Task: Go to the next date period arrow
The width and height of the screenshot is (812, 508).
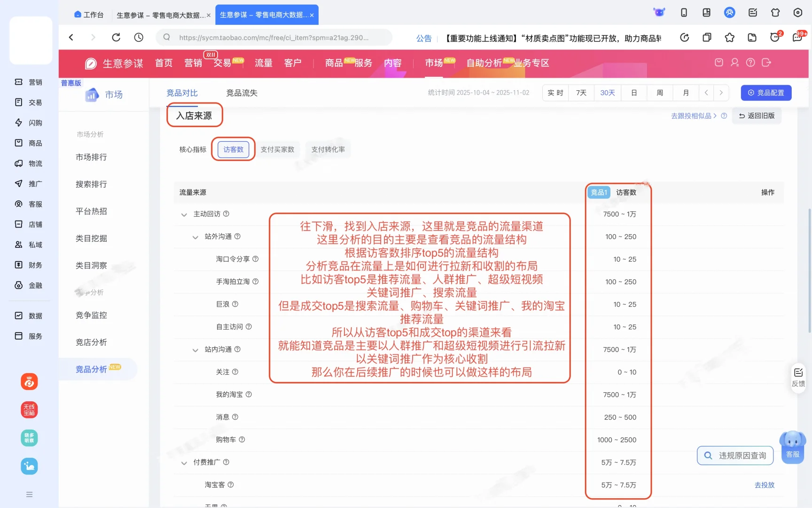Action: [x=721, y=93]
